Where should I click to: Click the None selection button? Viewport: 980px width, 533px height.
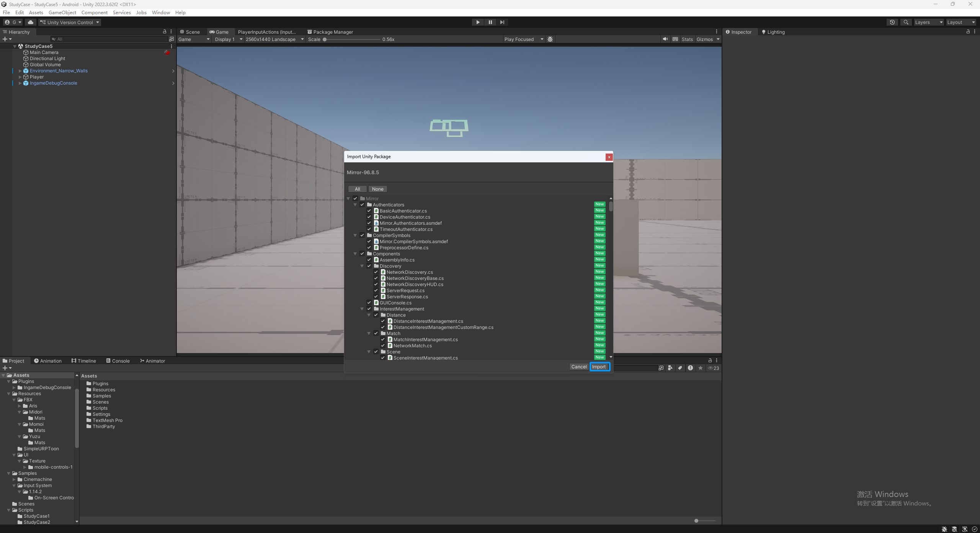[377, 189]
